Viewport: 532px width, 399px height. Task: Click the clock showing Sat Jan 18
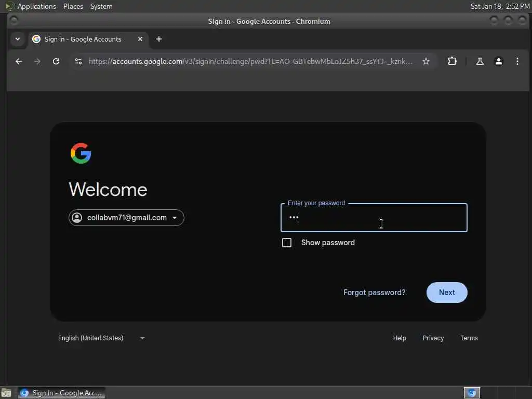(500, 6)
